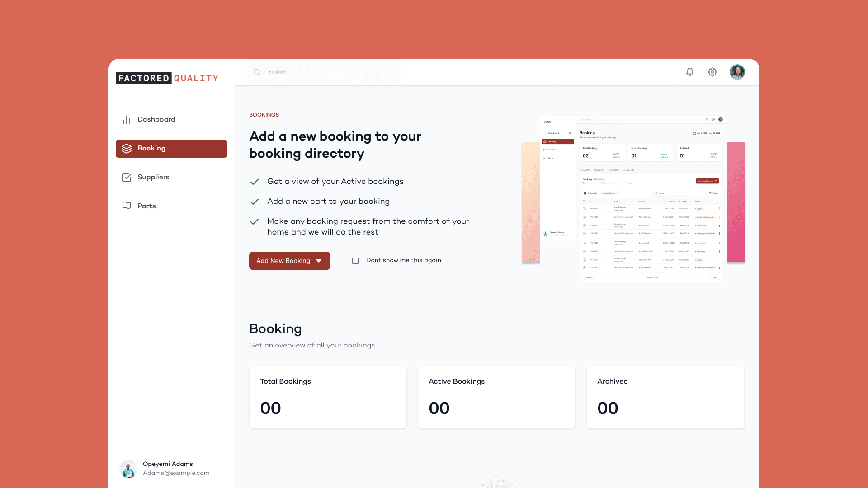Open notifications bell icon
The image size is (868, 488).
click(689, 72)
